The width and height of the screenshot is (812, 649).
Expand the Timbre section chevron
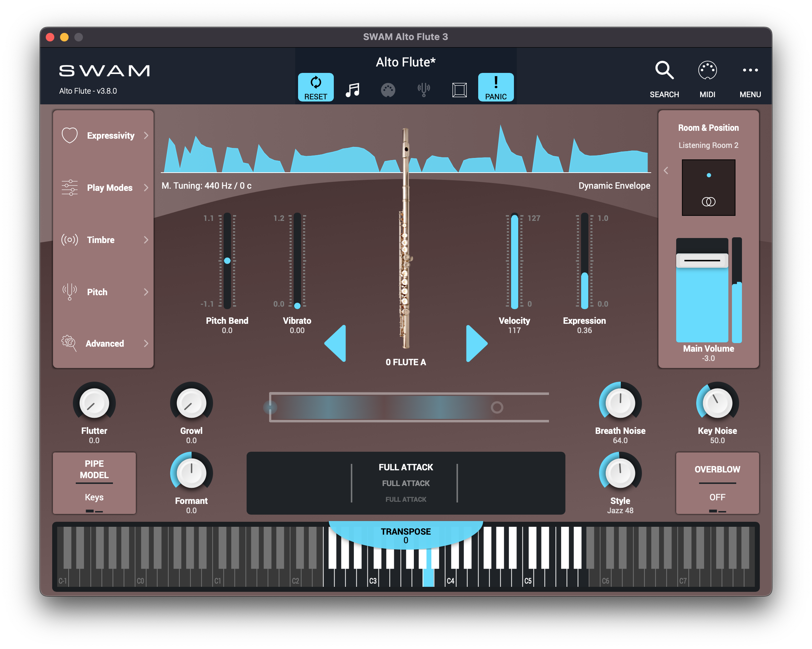click(x=146, y=240)
